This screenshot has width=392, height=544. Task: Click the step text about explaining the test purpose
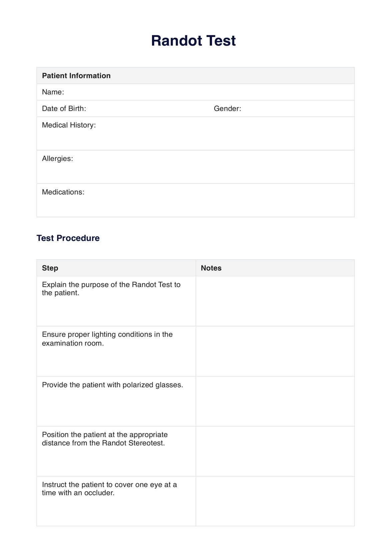pos(111,289)
